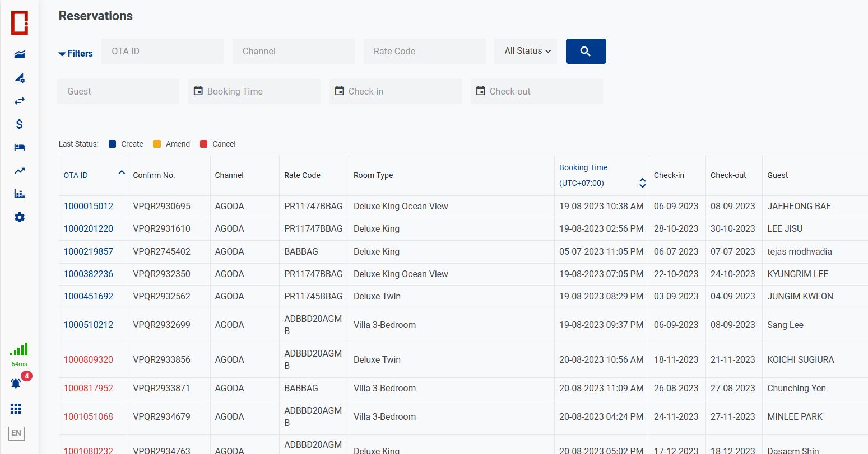Open the bed reservations sidebar icon
Viewport: 868px width, 454px height.
(20, 147)
